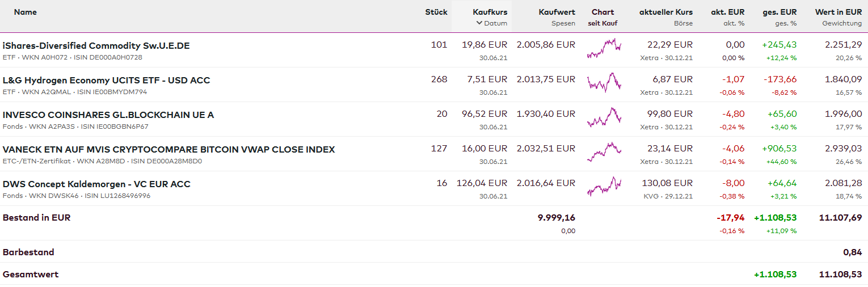Open iShares-Diversified Commodity Sw.U.E.DE details
This screenshot has height=287, width=868.
(96, 45)
